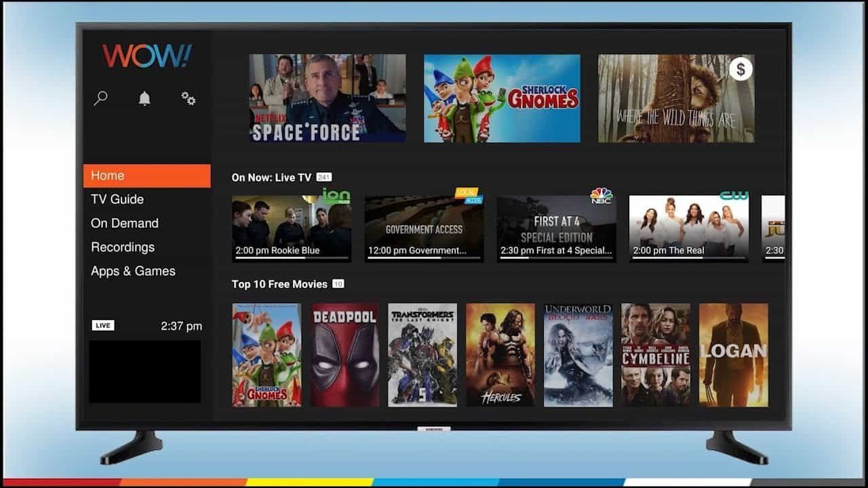Click the 10 count badge
The image size is (868, 488).
pos(338,284)
